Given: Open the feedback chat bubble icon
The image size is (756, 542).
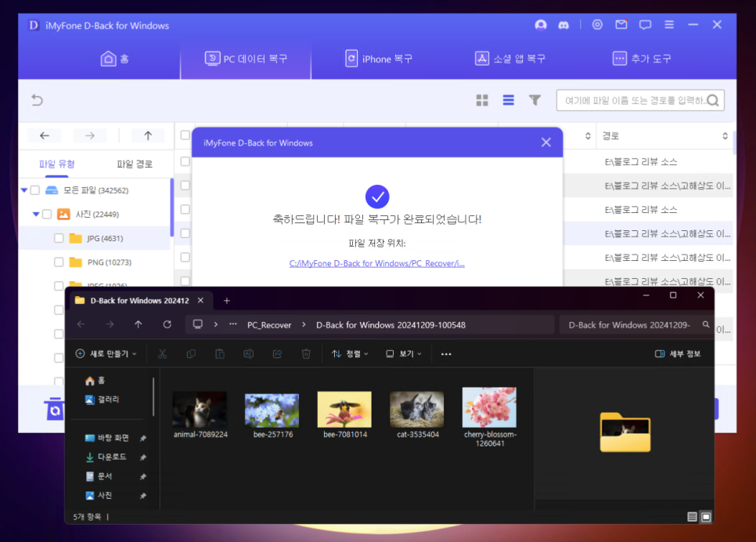Looking at the screenshot, I should (645, 24).
